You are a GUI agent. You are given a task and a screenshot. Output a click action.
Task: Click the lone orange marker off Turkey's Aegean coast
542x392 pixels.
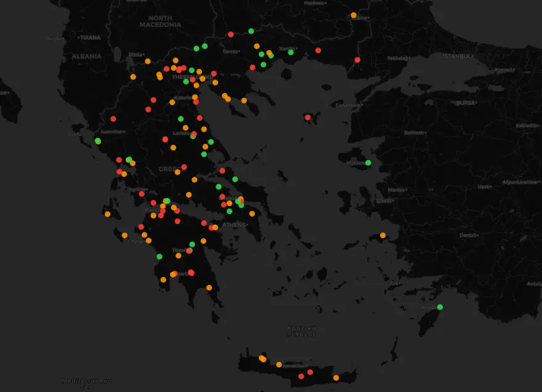point(382,235)
